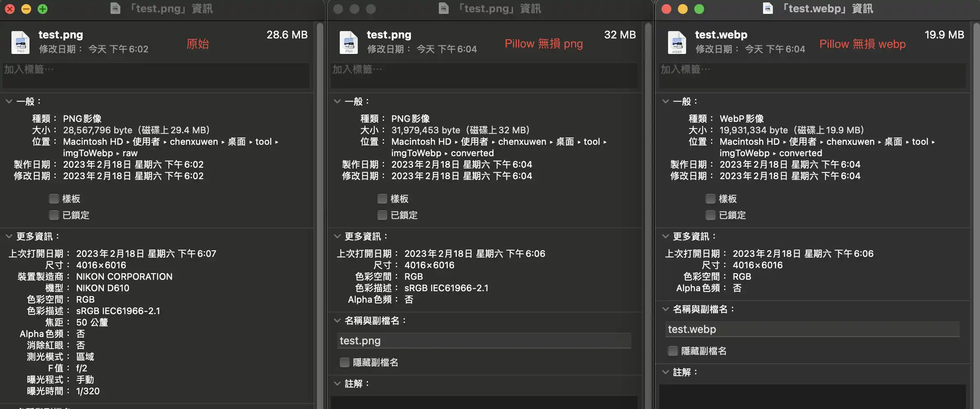The height and width of the screenshot is (409, 980).
Task: Click the PNG file icon in original test.png window
Action: click(20, 42)
